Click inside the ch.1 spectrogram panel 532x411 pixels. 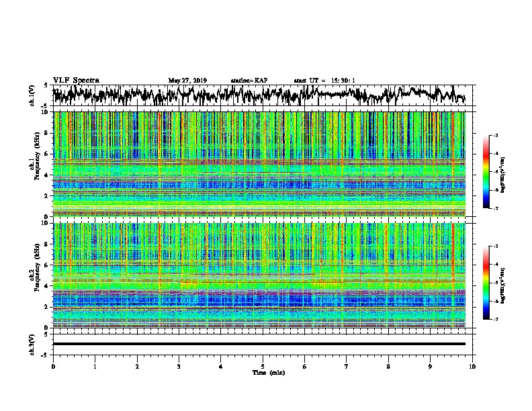point(259,164)
